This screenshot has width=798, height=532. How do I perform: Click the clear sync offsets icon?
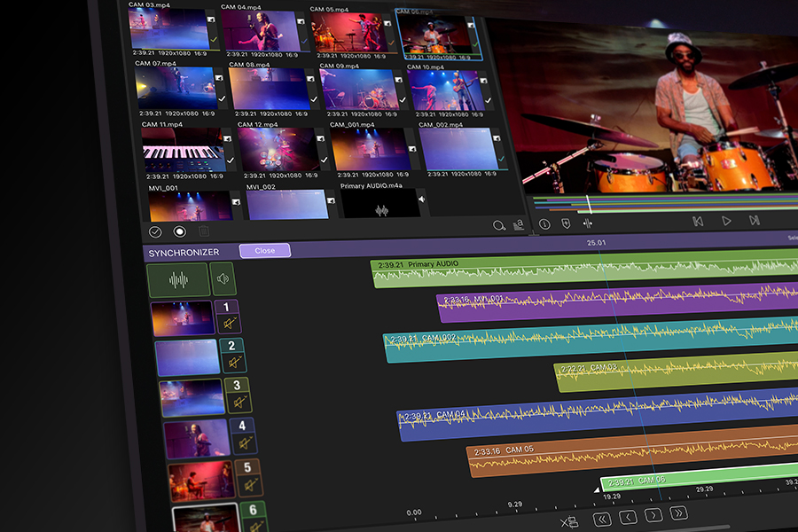click(569, 522)
